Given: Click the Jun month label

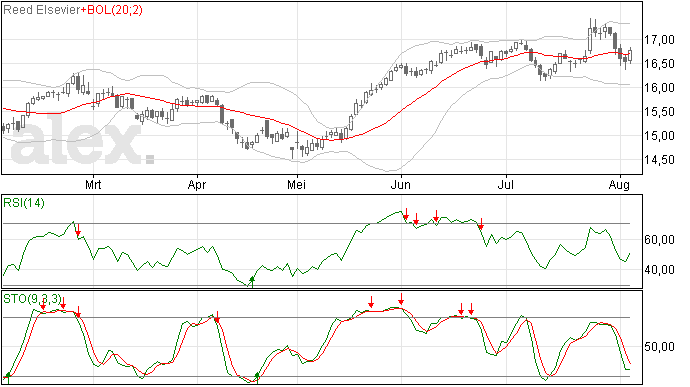Looking at the screenshot, I should pyautogui.click(x=401, y=184).
